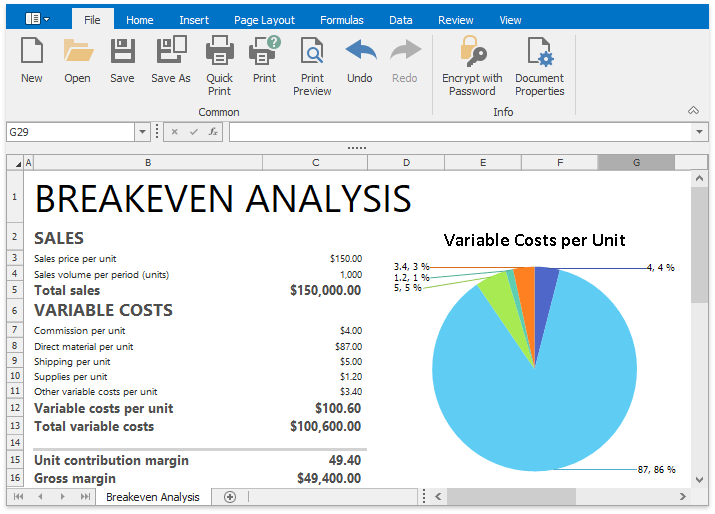Screen dimensions: 715x514
Task: Click the vertical scrollbar down arrow
Action: (699, 479)
